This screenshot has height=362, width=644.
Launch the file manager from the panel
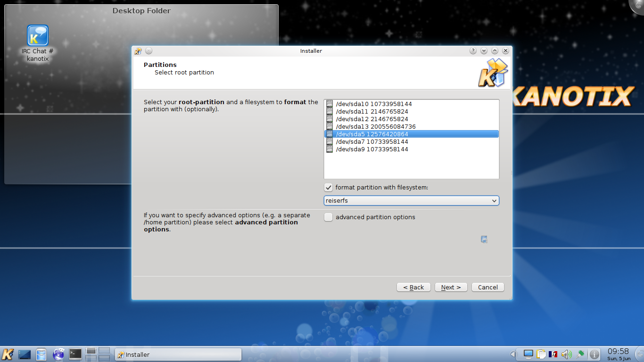click(41, 354)
